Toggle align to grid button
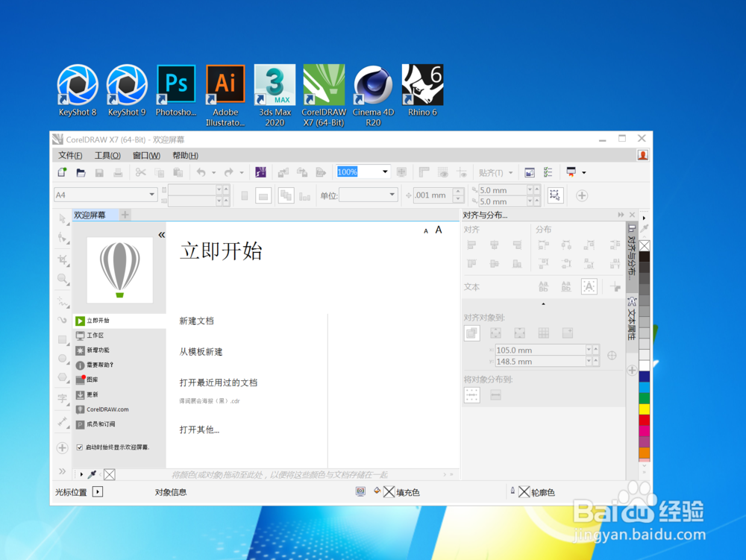Viewport: 746px width, 560px height. coord(543,333)
